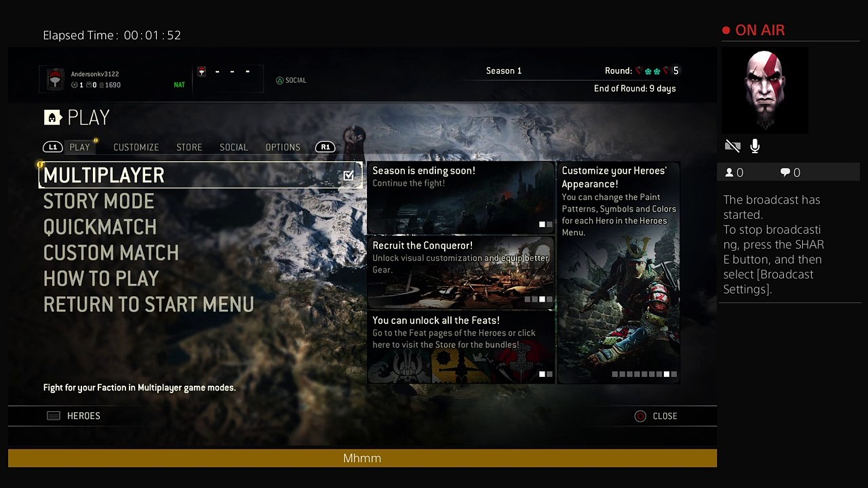The height and width of the screenshot is (488, 868).
Task: Click the comment bubble icon
Action: point(785,173)
